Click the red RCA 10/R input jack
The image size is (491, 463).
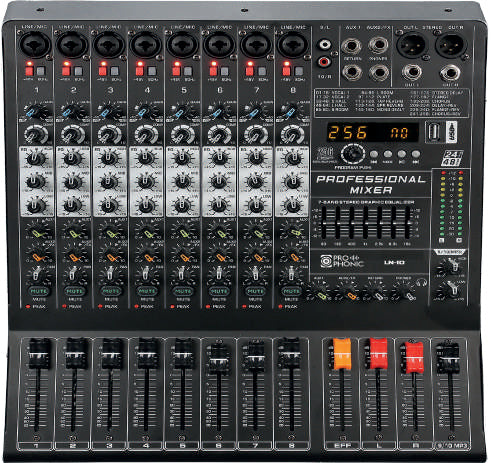coord(323,62)
